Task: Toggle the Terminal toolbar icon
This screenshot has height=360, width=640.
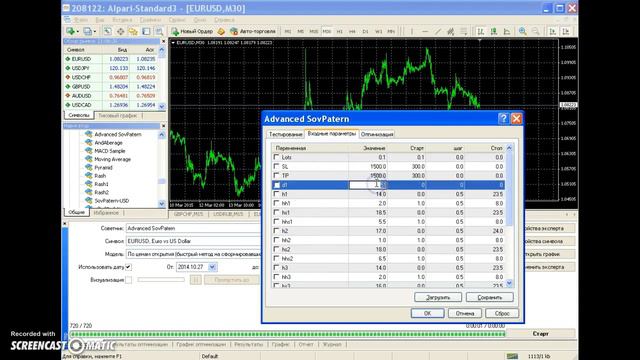Action: [x=146, y=31]
